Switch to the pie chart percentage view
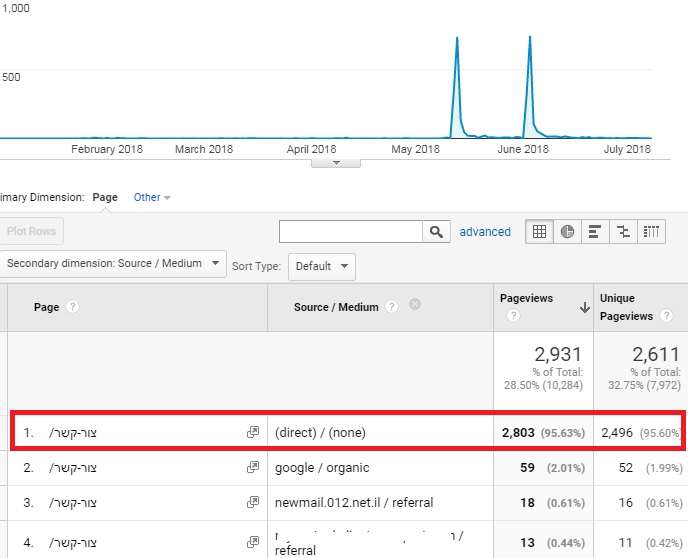The height and width of the screenshot is (558, 688). pyautogui.click(x=567, y=232)
